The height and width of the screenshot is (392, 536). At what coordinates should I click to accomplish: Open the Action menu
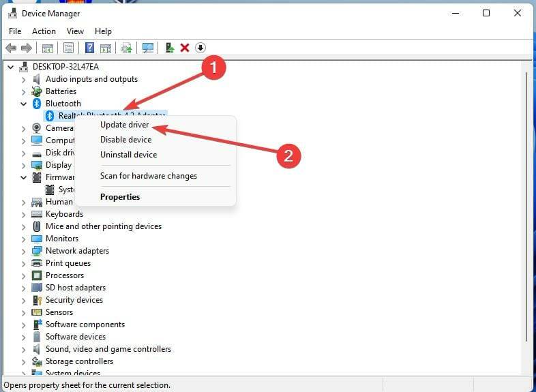pyautogui.click(x=44, y=31)
